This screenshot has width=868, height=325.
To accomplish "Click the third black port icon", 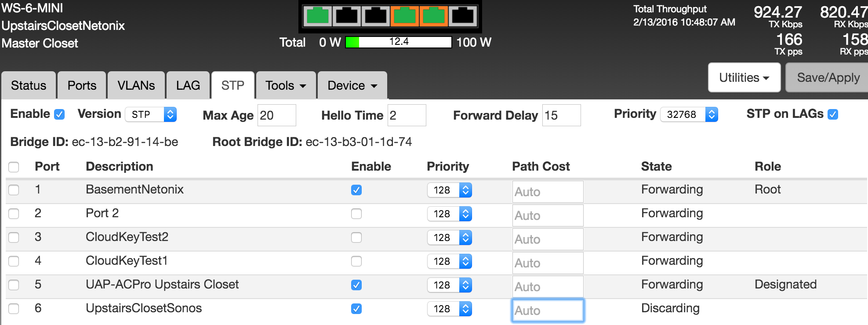I will [x=375, y=16].
